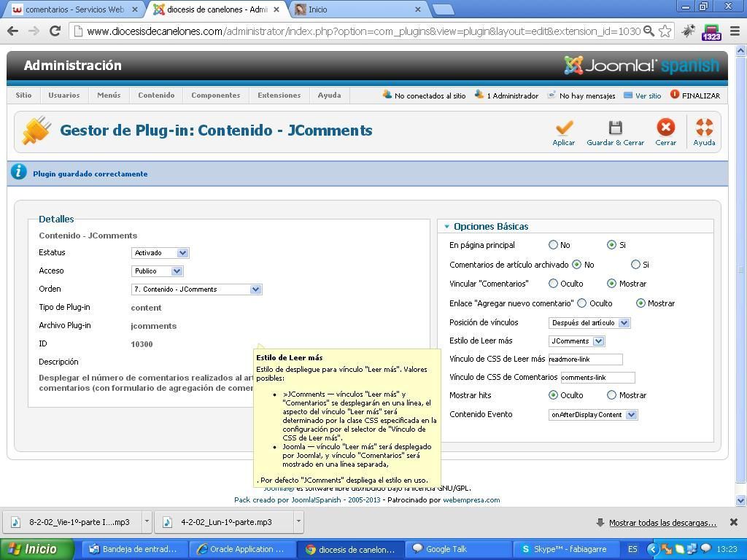This screenshot has width=747, height=560.
Task: Open the 8-2-02_Vie-1º-parte mp3 download
Action: point(72,522)
